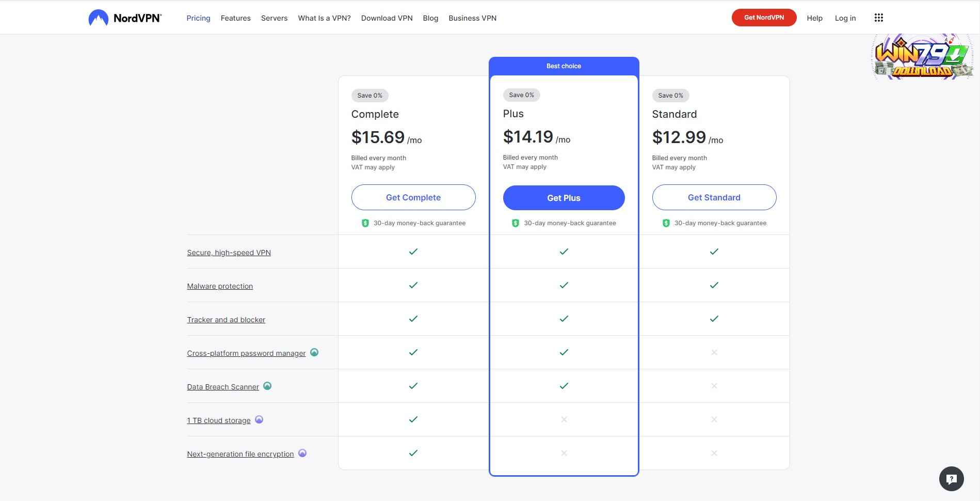
Task: Click Plus checkmark for Data Breach Scanner
Action: (564, 386)
